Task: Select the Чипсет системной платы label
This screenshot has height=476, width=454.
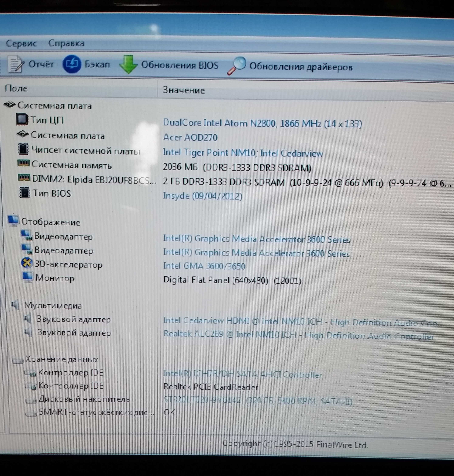Action: coord(86,151)
